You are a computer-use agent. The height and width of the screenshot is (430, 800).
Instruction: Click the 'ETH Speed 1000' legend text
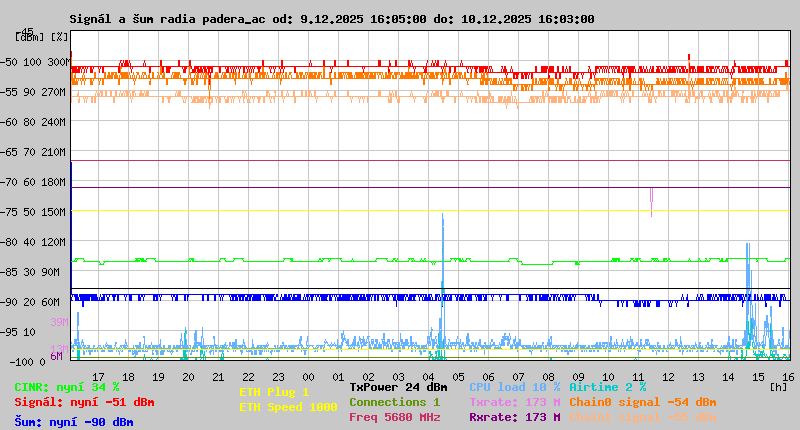click(288, 407)
